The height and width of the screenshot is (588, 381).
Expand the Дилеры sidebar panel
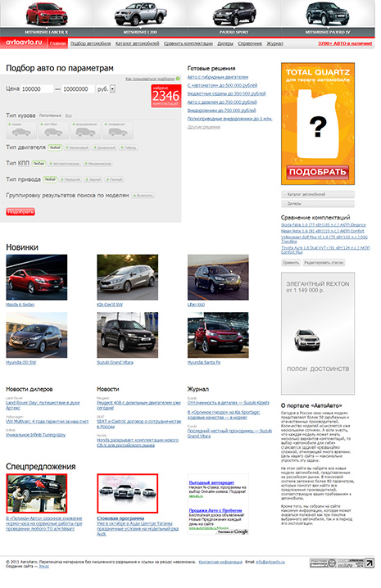pyautogui.click(x=318, y=203)
